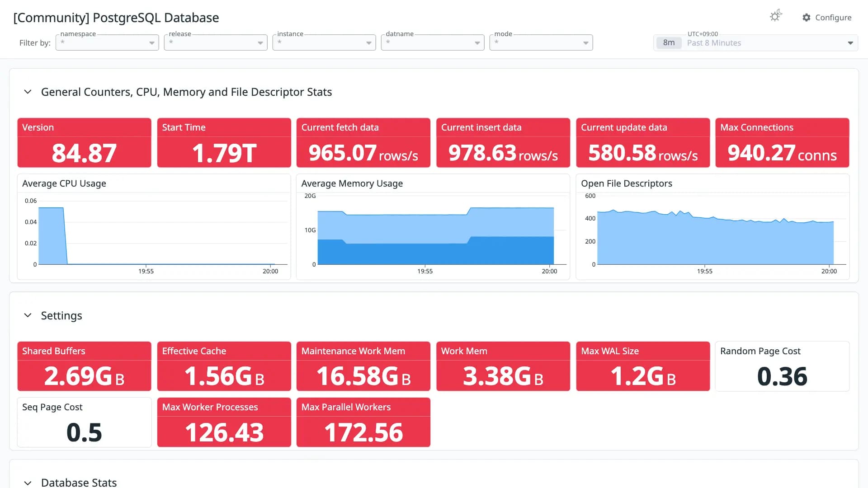Click the Work Mem 3.38GB tile

(503, 366)
